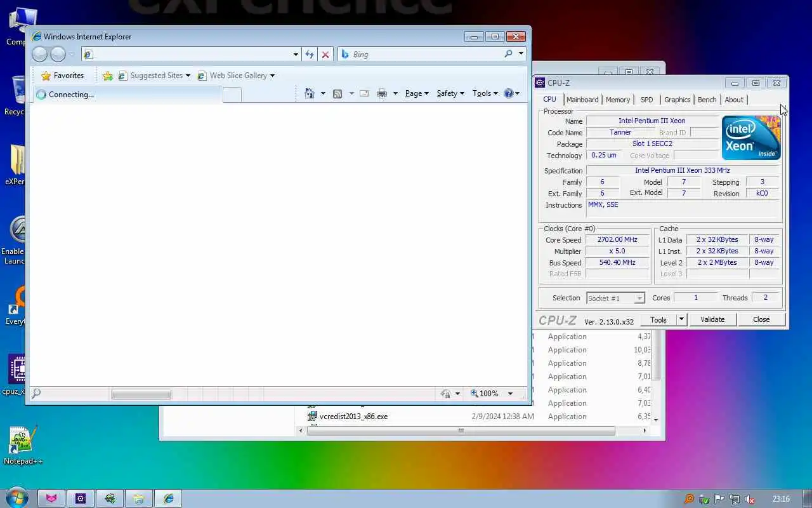Click the Core Speed value 2702.00 MHz
Viewport: 812px width, 508px height.
(x=617, y=240)
